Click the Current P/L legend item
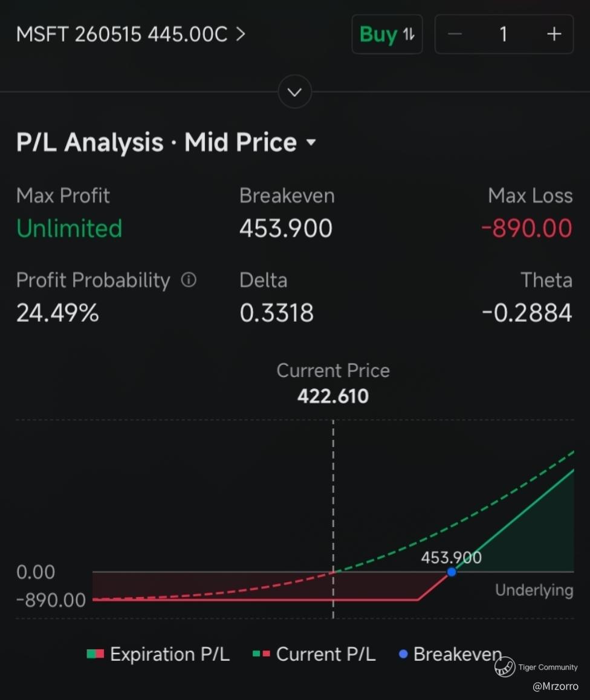590x700 pixels. 314,654
